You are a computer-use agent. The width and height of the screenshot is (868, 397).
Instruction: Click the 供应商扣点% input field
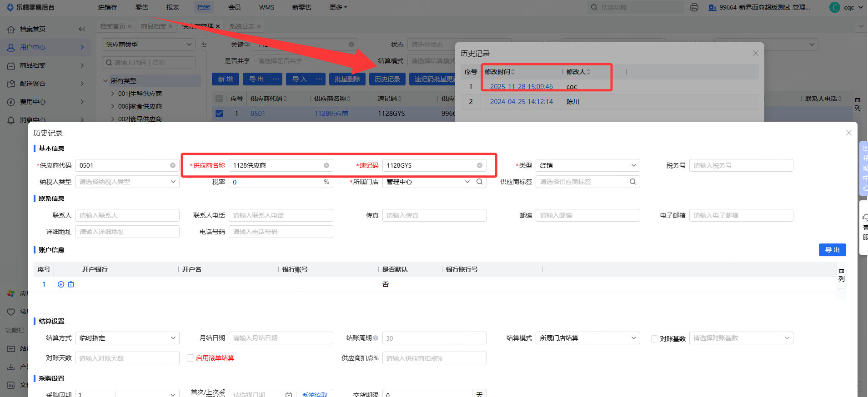(434, 358)
